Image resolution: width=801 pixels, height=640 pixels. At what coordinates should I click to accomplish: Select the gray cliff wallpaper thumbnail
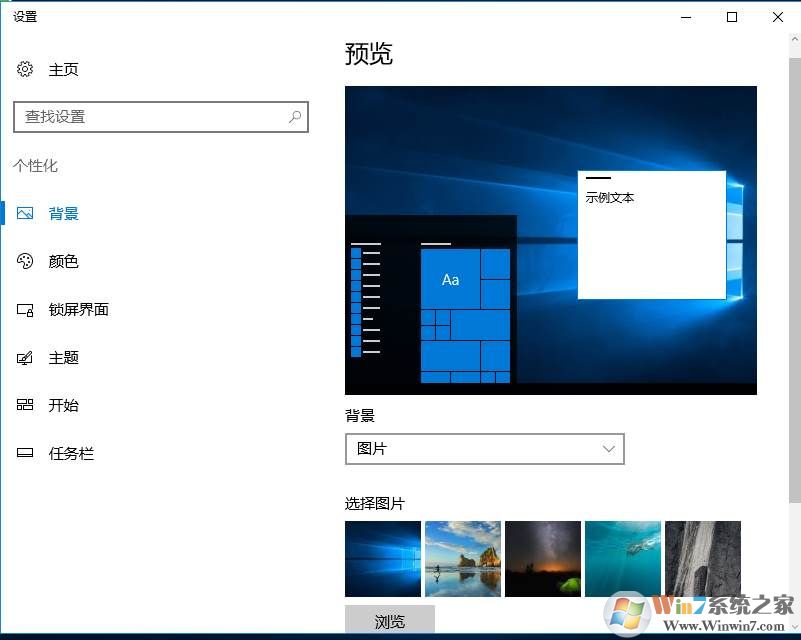pyautogui.click(x=703, y=559)
